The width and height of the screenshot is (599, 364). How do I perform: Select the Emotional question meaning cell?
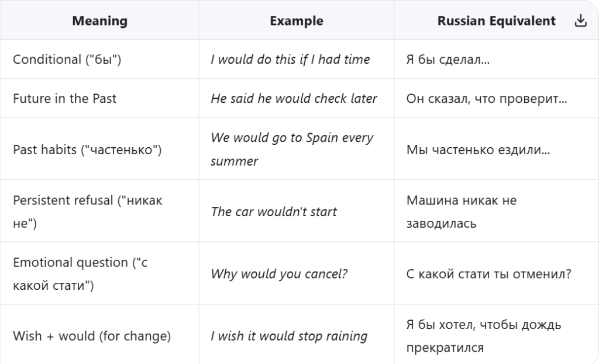point(80,274)
